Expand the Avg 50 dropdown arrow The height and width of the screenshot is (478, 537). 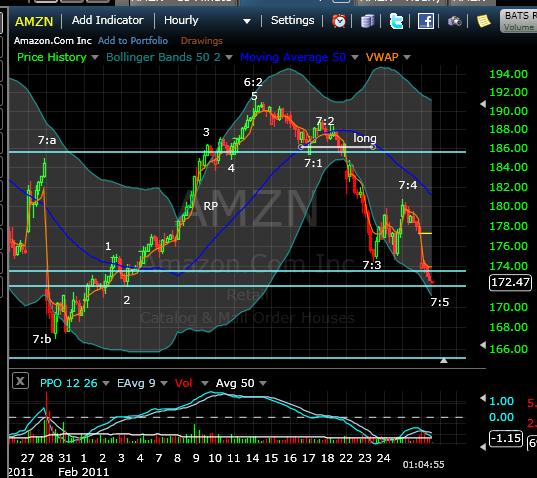point(263,383)
